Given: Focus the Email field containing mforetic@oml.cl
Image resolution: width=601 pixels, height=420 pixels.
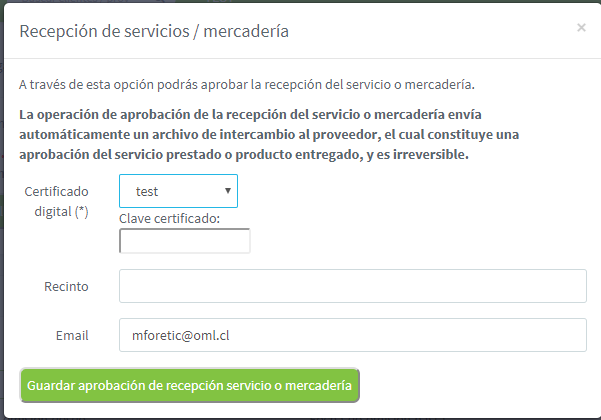Looking at the screenshot, I should click(352, 335).
